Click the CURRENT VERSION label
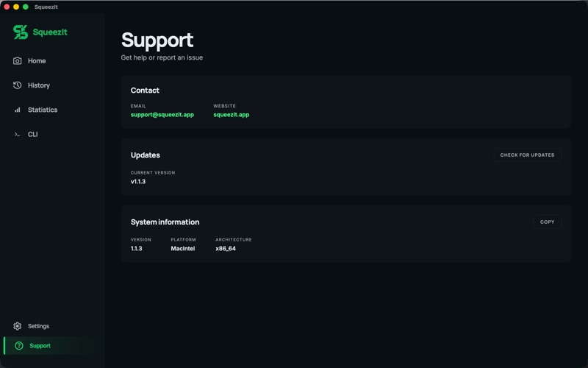The height and width of the screenshot is (368, 588). click(153, 173)
